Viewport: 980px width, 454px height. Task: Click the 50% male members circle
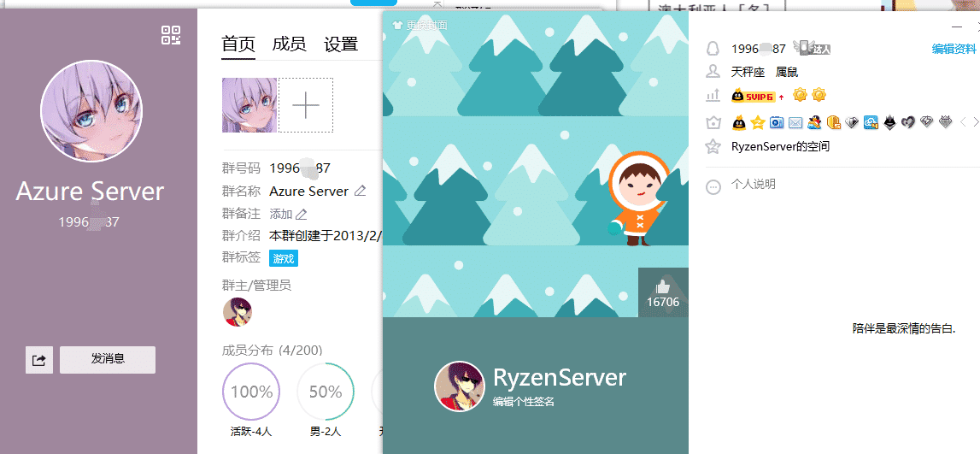326,392
